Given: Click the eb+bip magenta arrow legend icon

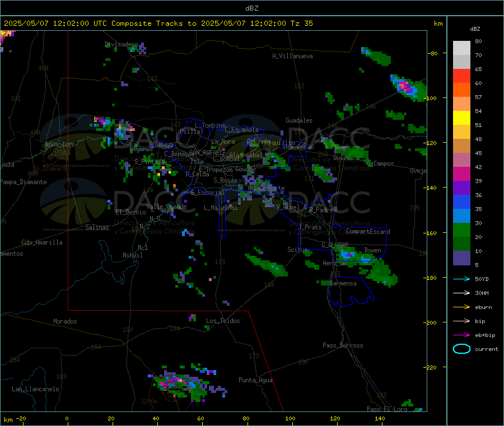Looking at the screenshot, I should (x=461, y=335).
